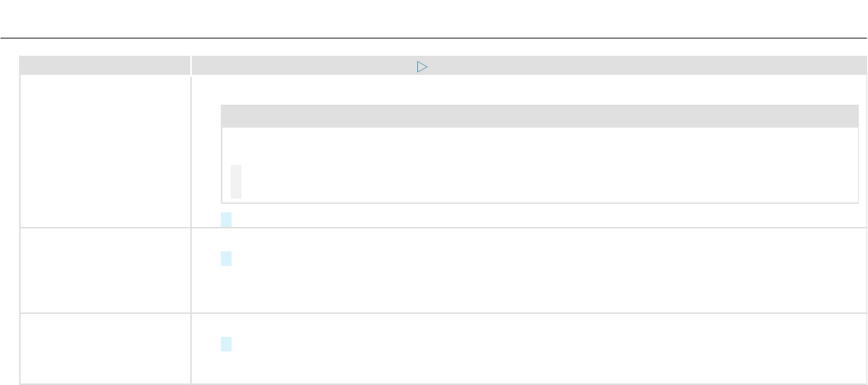868x385 pixels.
Task: Click the light-blue square in the middle row
Action: (226, 258)
